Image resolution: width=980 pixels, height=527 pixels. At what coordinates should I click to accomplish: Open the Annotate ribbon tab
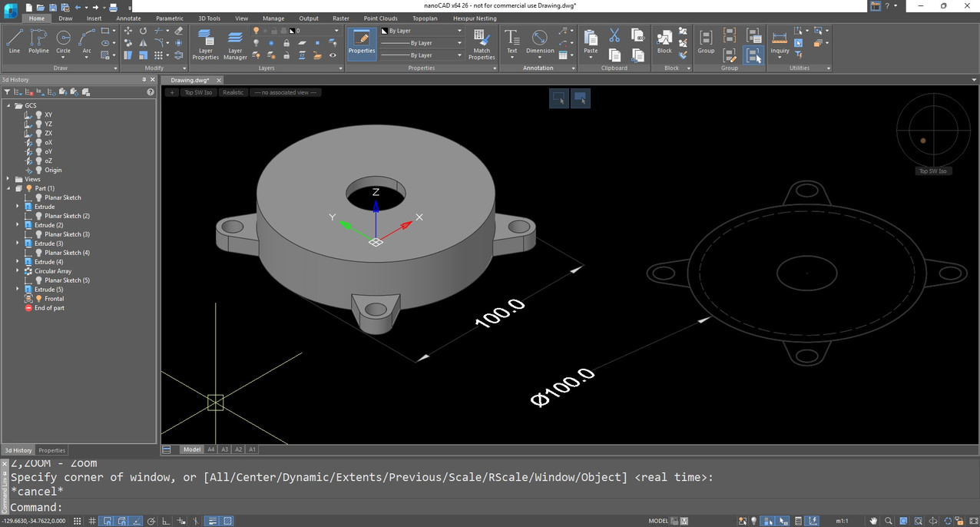tap(128, 18)
